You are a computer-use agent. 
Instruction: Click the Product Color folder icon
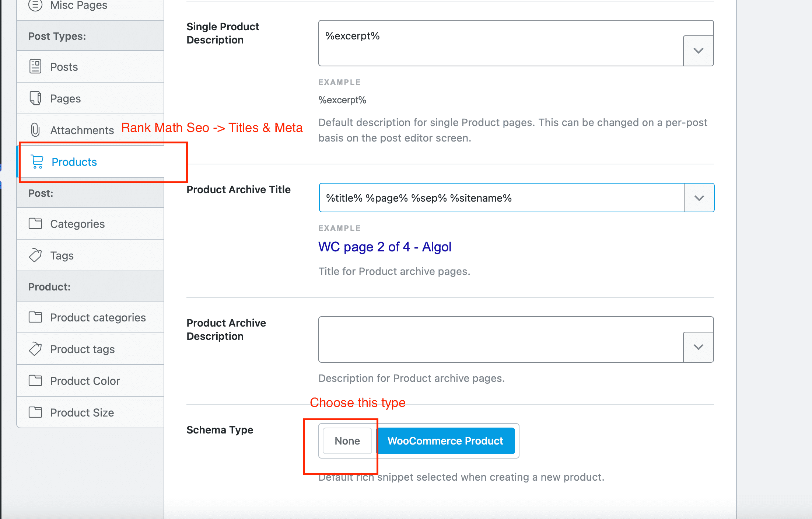tap(35, 380)
